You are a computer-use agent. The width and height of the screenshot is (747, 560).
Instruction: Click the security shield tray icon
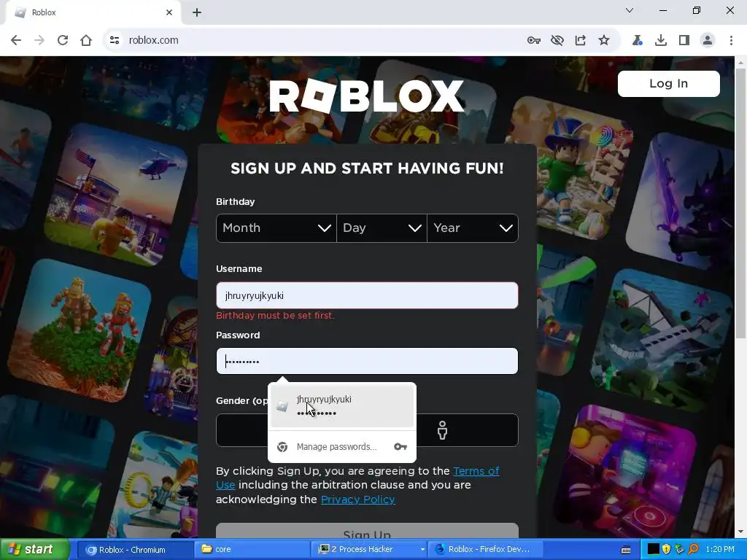[x=666, y=550]
